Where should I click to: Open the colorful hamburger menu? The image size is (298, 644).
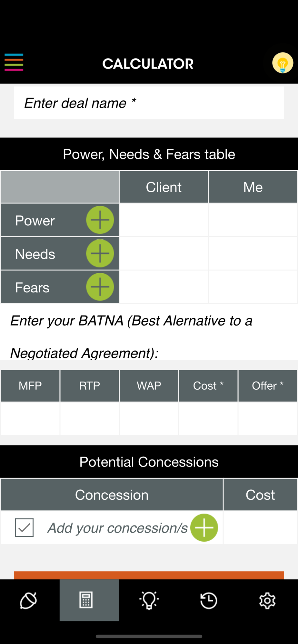coord(14,62)
